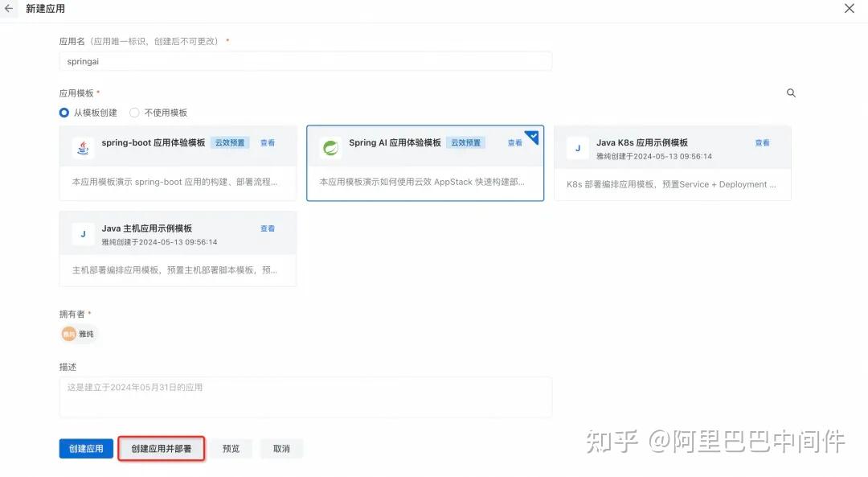Select the Java K8s 应用示例模板 card title
Viewport: 868px width, 477px height.
(x=642, y=143)
